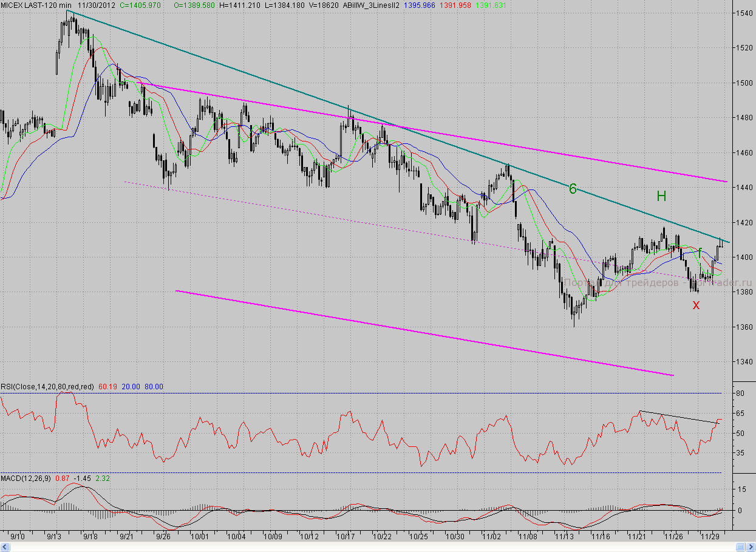The height and width of the screenshot is (552, 756).
Task: Open the MACD(12,26,9) indicator label
Action: 26,479
